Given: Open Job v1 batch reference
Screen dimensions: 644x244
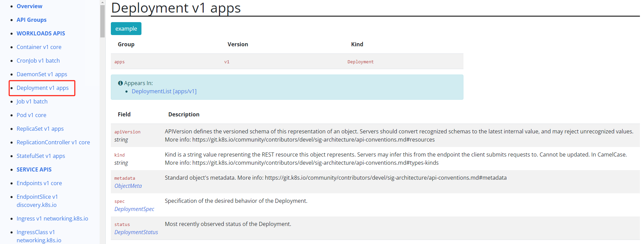Looking at the screenshot, I should 32,101.
